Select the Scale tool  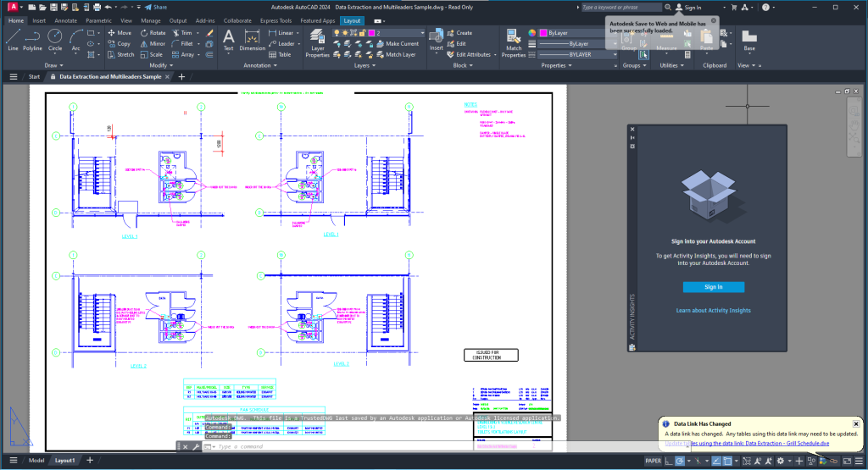coord(152,55)
